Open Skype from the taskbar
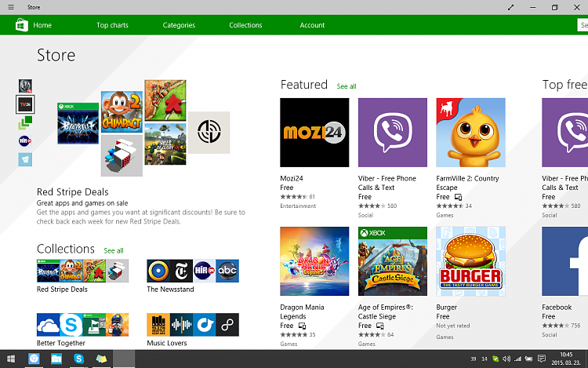588x368 pixels. coord(78,359)
